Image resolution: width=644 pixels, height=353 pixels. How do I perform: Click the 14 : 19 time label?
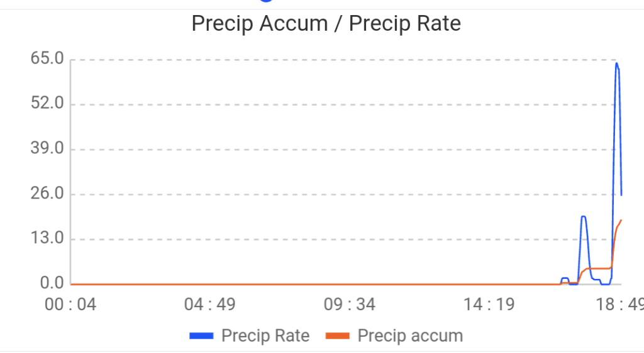tap(489, 305)
